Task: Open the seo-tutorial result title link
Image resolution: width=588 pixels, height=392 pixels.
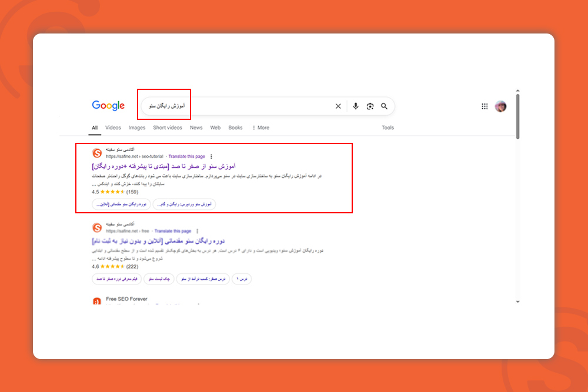Action: (x=164, y=166)
